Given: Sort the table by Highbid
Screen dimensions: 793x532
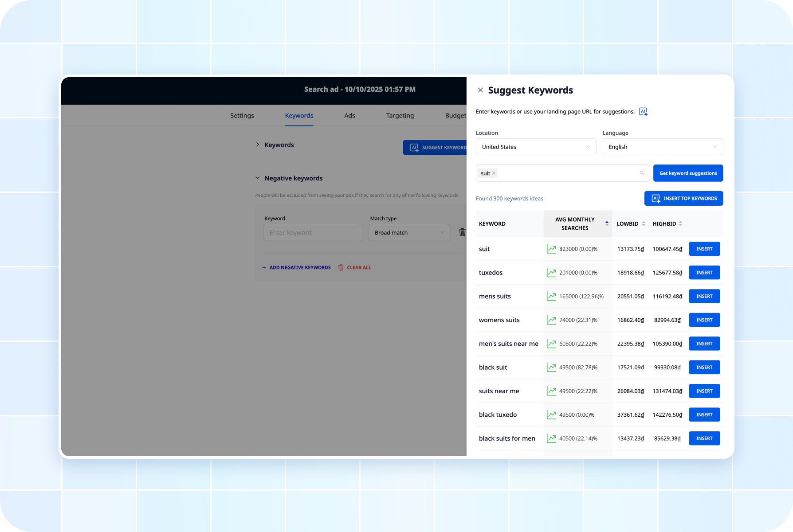Looking at the screenshot, I should pos(680,224).
